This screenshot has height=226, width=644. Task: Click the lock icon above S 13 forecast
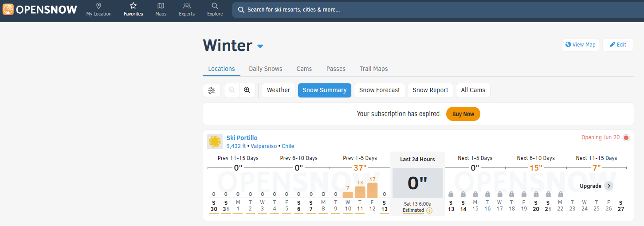tap(451, 194)
